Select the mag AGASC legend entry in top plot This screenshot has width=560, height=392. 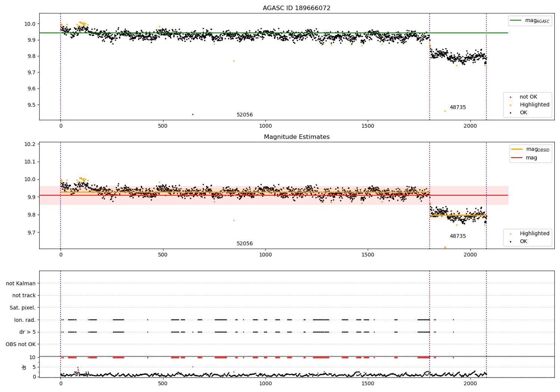tap(530, 21)
